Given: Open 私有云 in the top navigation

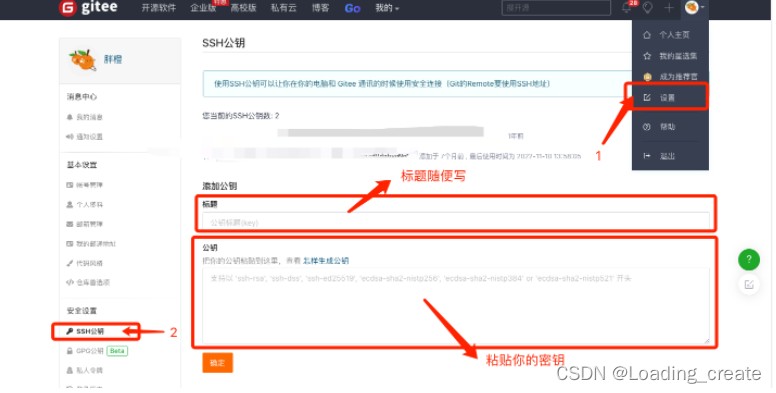Looking at the screenshot, I should click(x=283, y=8).
